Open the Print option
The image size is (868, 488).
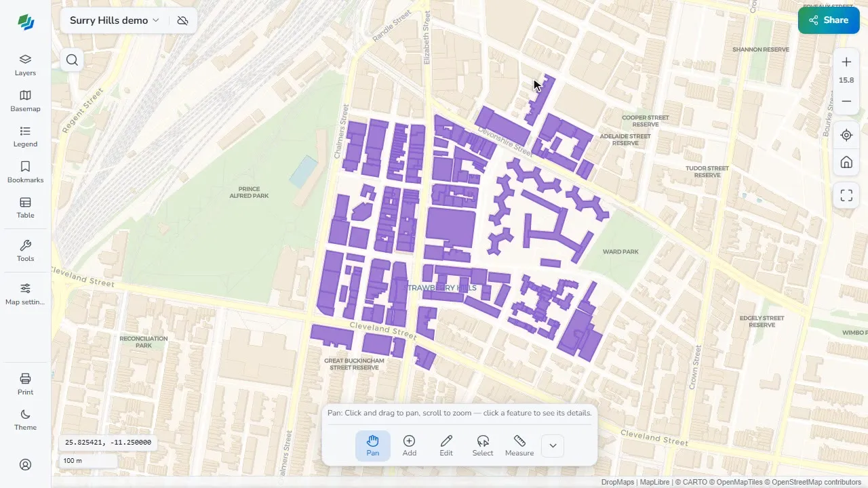point(25,384)
